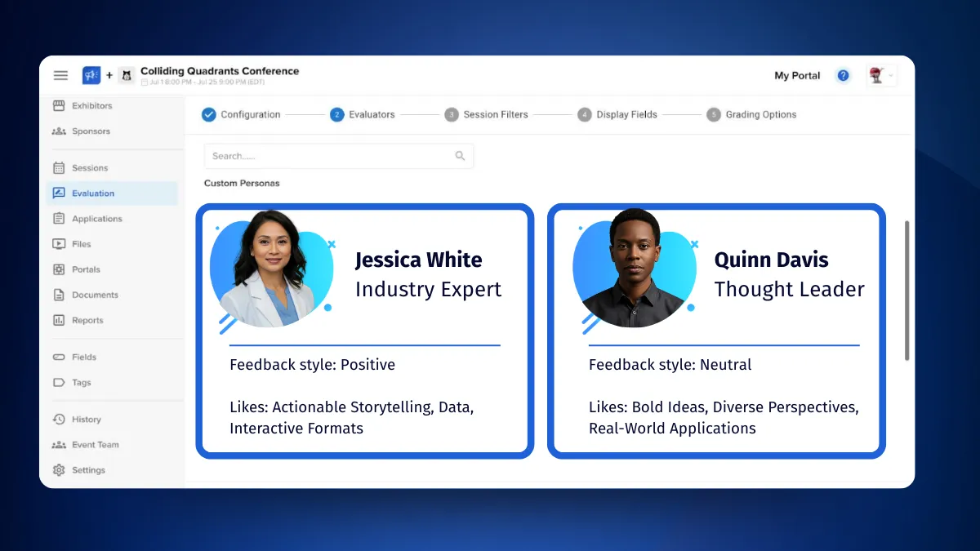Click the Jessica White name
980x551 pixels.
[x=418, y=260]
